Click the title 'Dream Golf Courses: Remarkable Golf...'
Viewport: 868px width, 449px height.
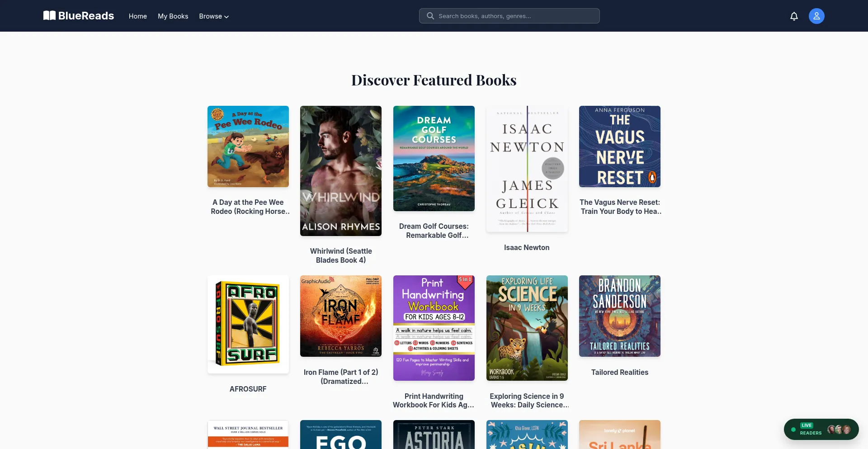point(434,231)
